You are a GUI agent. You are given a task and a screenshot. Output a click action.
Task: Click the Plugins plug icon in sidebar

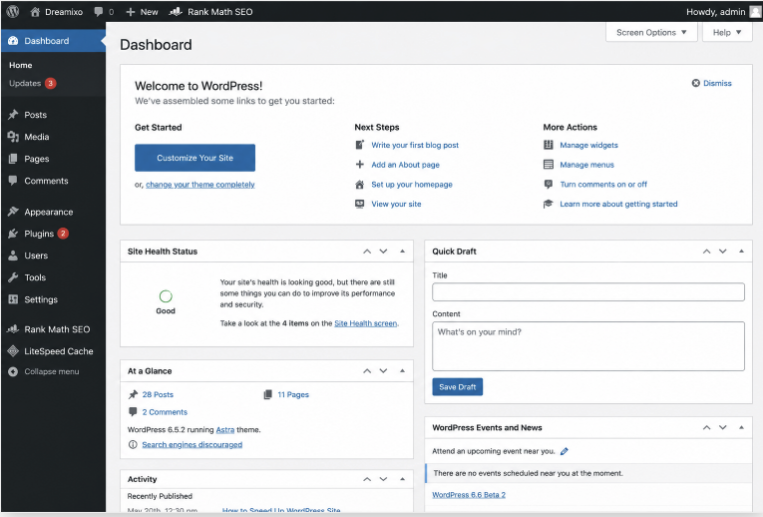tap(13, 234)
